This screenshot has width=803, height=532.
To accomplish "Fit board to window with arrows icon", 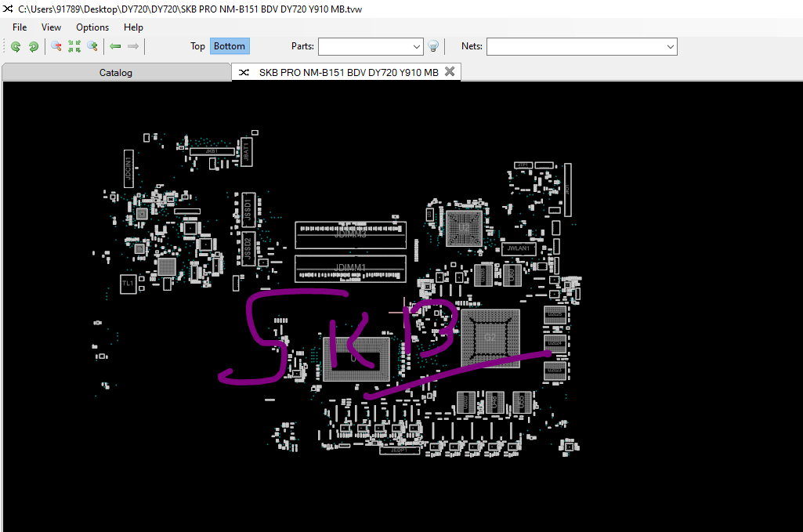I will pyautogui.click(x=74, y=46).
